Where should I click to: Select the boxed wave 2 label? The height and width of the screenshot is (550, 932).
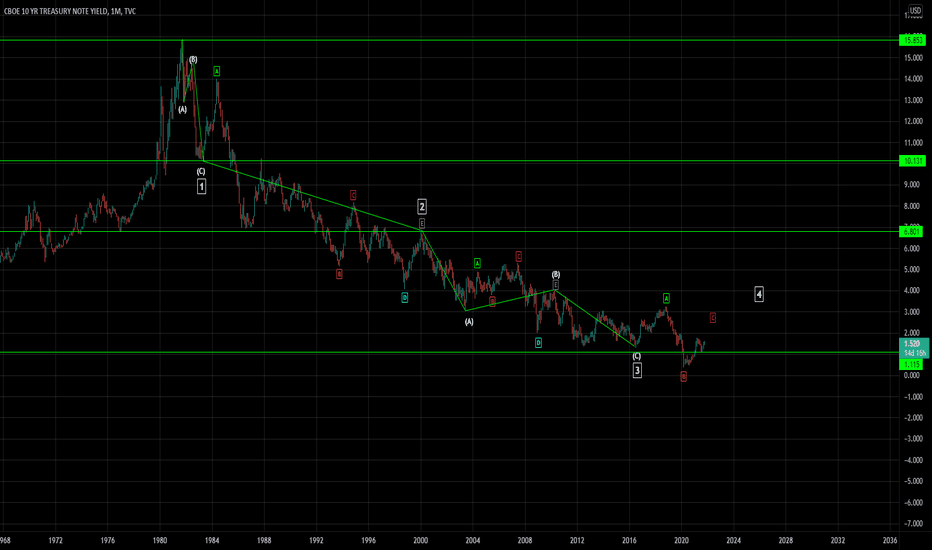[x=422, y=206]
